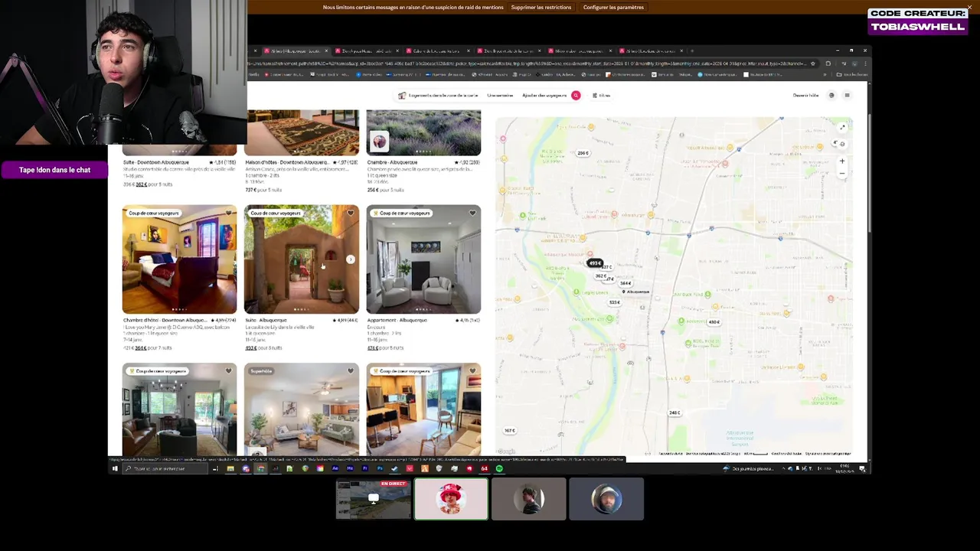Open Adobe Photoshop from the taskbar

pyautogui.click(x=380, y=468)
